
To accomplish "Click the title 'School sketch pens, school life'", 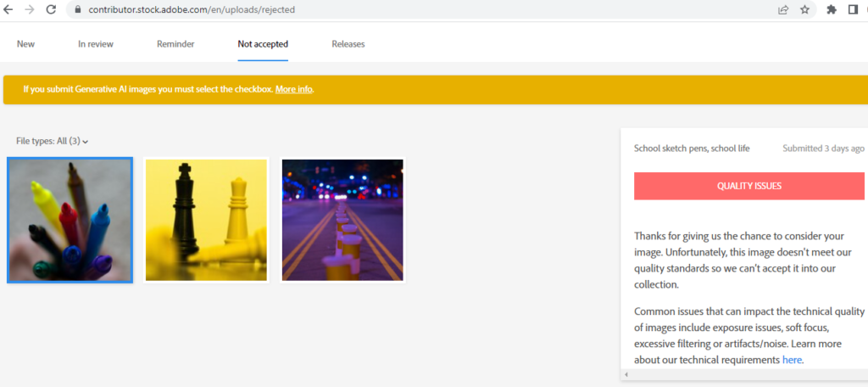I will coord(692,149).
